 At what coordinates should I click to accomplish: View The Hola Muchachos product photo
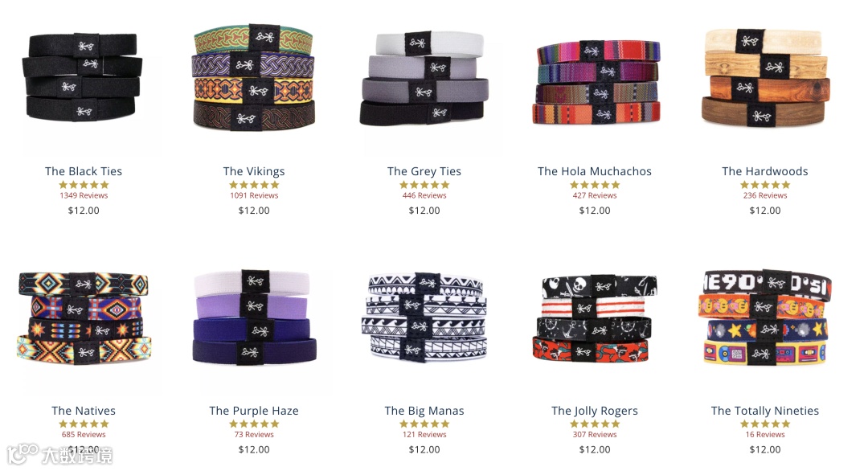click(x=596, y=81)
